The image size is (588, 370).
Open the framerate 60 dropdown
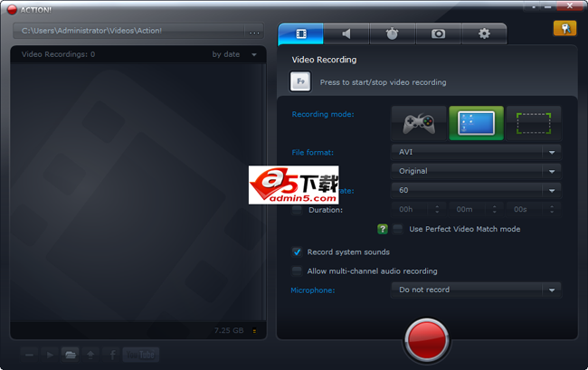point(476,191)
